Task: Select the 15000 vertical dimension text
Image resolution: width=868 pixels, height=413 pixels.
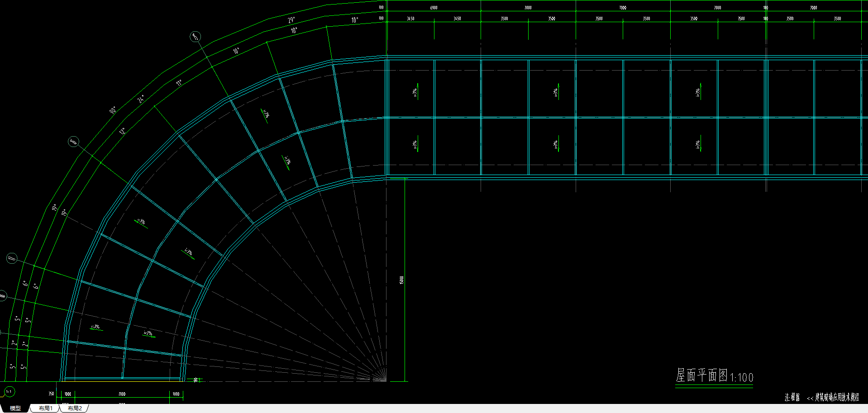Action: coord(401,280)
